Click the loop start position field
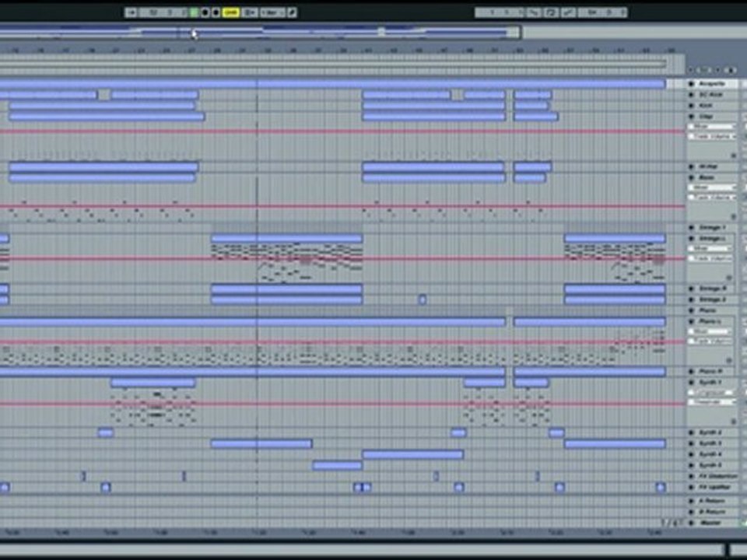Screen dimensions: 747x560 coord(500,12)
